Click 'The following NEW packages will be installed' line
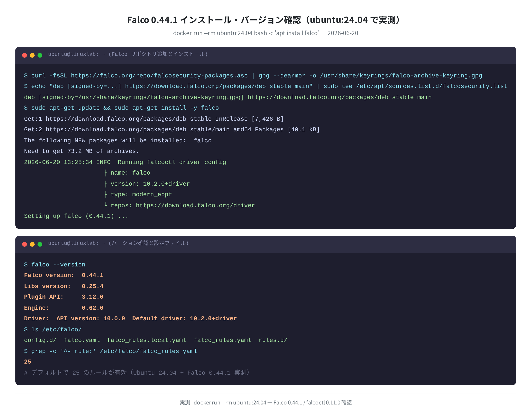The image size is (532, 416). (x=118, y=141)
